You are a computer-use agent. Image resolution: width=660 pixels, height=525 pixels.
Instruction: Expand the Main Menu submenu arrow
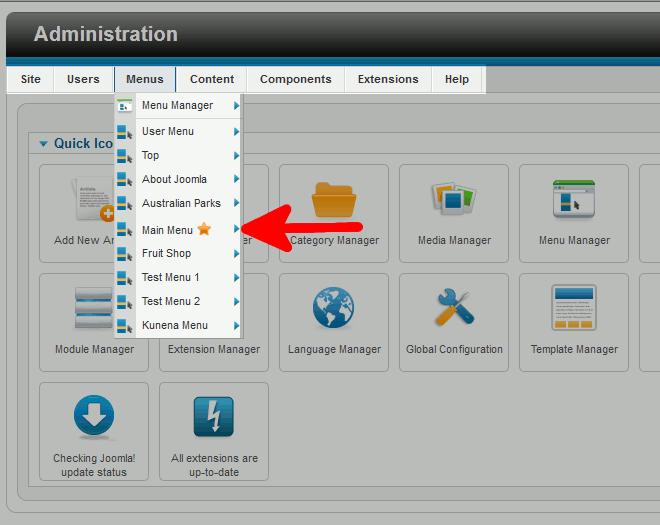pos(236,229)
